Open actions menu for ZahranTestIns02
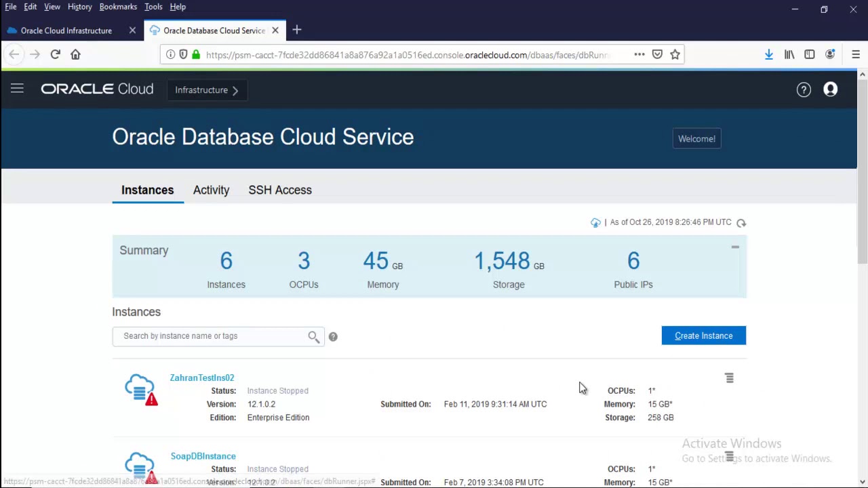 click(729, 378)
